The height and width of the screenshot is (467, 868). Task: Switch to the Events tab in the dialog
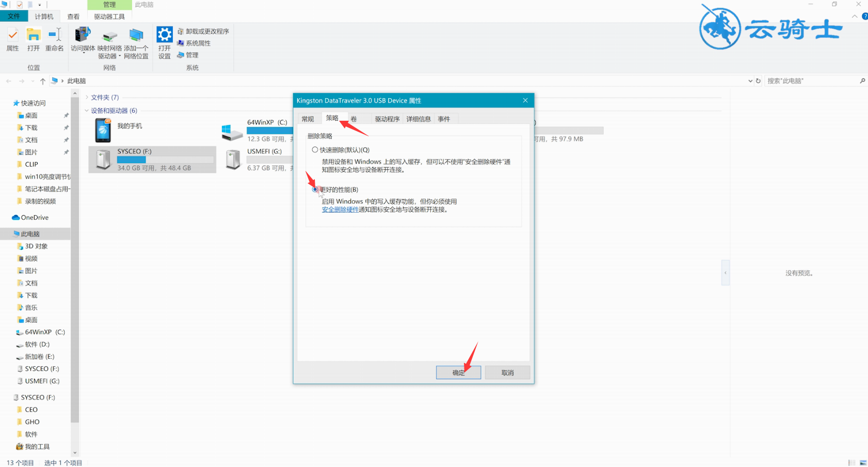[x=444, y=119]
